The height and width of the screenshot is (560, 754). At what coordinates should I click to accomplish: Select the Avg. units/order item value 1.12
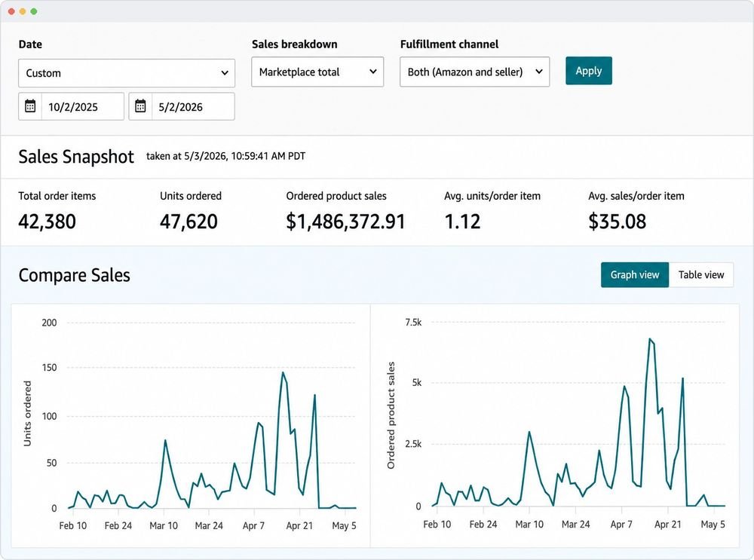point(463,222)
